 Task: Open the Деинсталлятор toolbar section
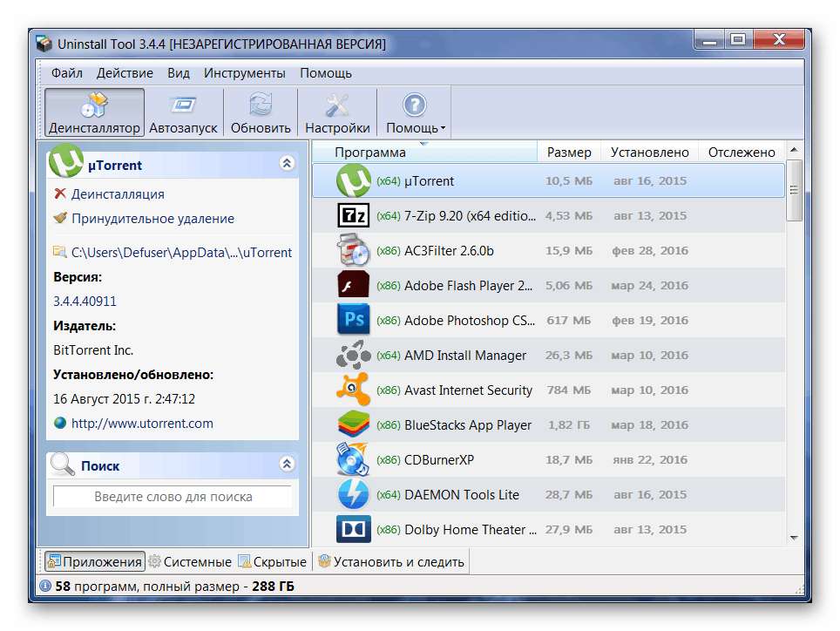point(94,112)
